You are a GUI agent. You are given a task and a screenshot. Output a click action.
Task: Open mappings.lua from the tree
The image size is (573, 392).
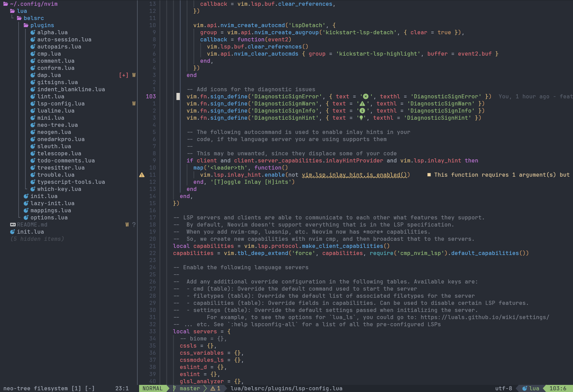coord(51,211)
